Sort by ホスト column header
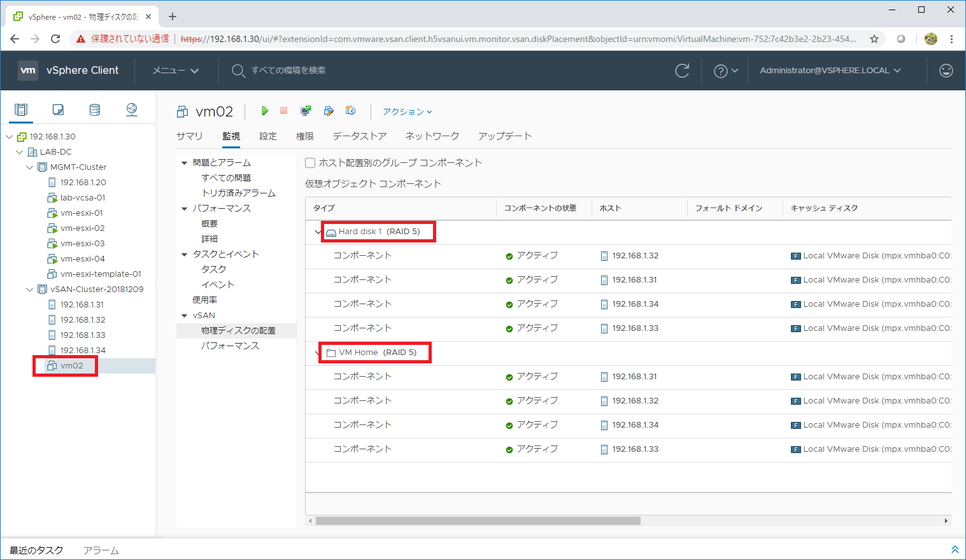The width and height of the screenshot is (966, 560). pyautogui.click(x=610, y=208)
